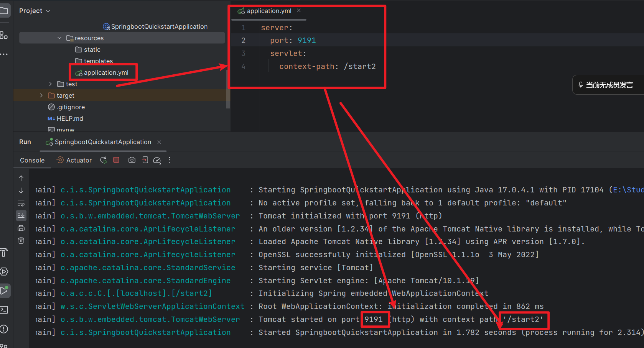This screenshot has height=348, width=644.
Task: Collapse the resources folder
Action: [x=59, y=38]
